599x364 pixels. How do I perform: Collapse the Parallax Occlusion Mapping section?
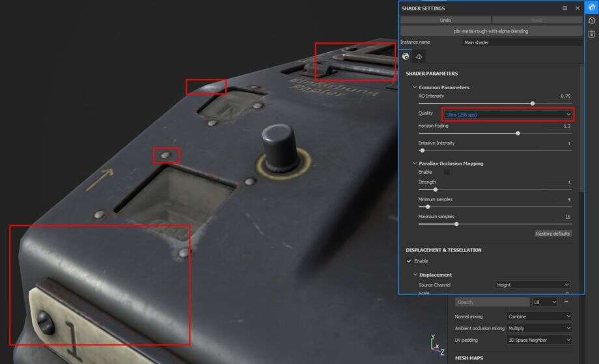click(x=415, y=163)
